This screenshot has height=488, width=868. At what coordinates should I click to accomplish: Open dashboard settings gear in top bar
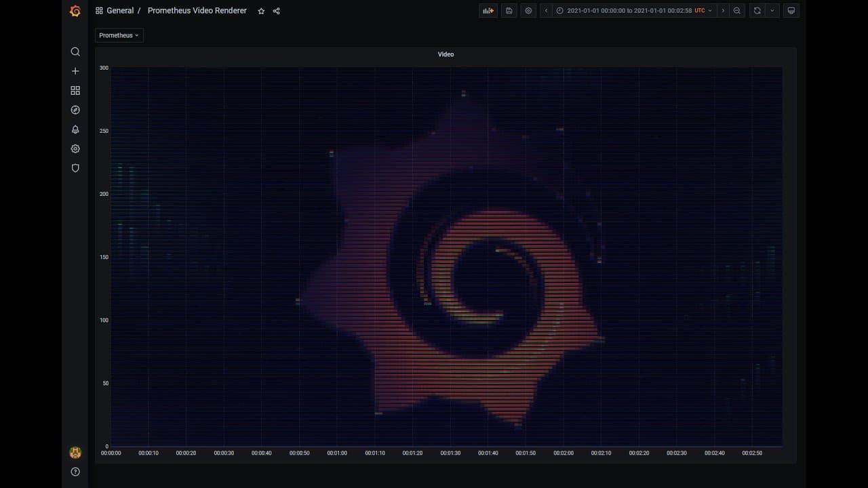tap(528, 11)
